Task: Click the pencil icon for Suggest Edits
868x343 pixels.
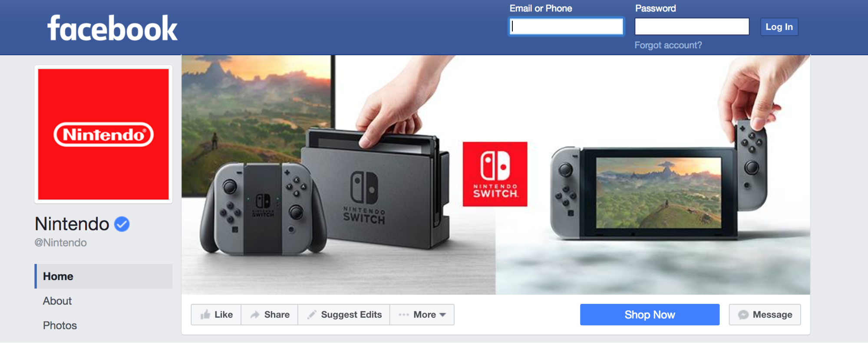Action: click(x=311, y=315)
